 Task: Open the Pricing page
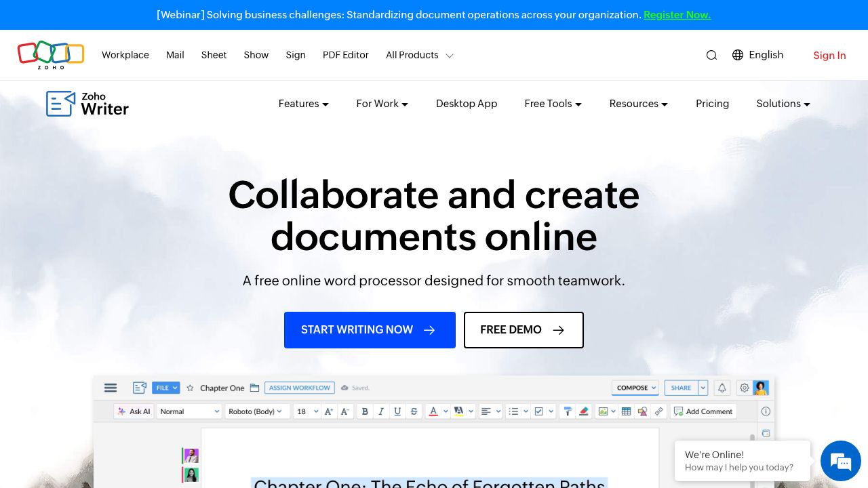click(x=712, y=104)
